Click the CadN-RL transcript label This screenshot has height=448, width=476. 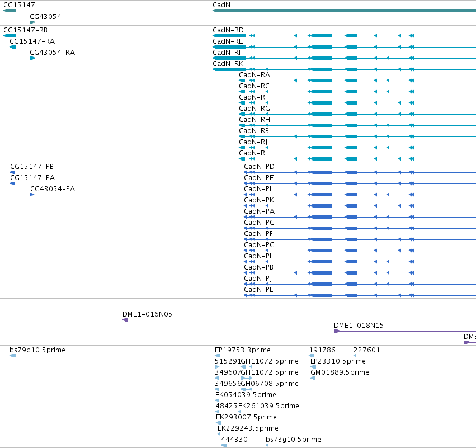coord(254,153)
